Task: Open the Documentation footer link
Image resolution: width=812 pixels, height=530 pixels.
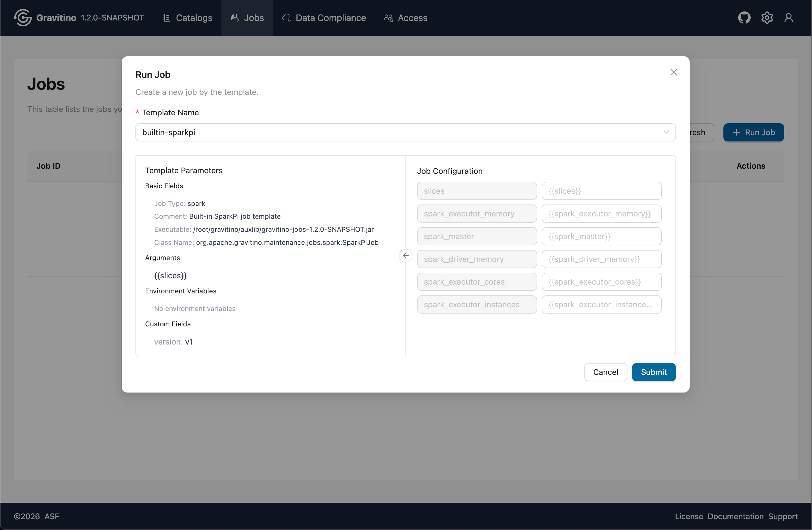Action: click(735, 516)
